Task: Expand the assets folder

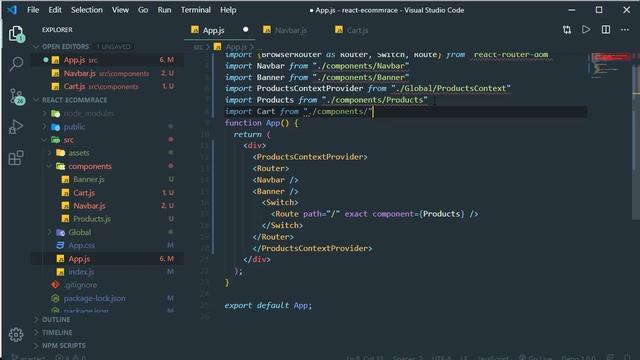Action: (79, 153)
